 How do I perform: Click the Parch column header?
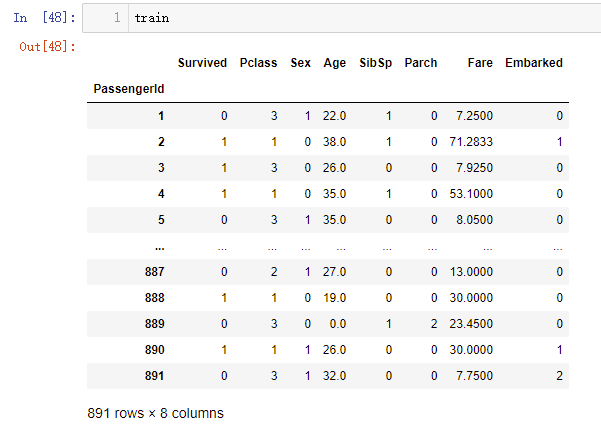[x=421, y=63]
